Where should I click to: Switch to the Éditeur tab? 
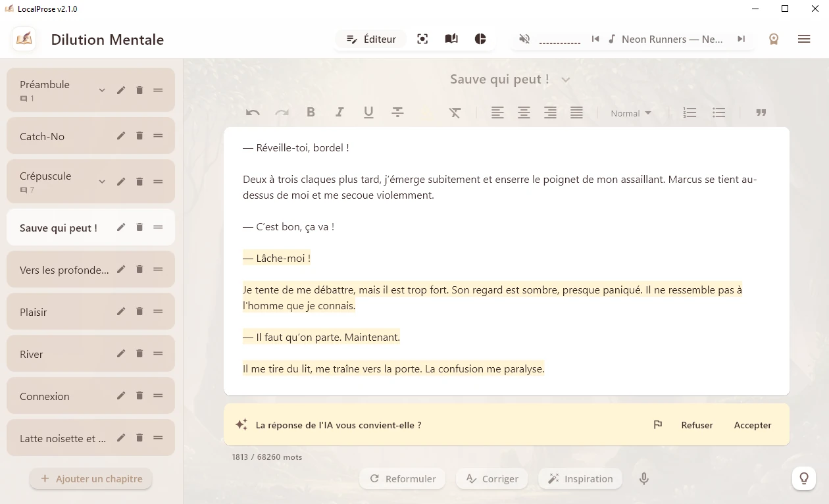tap(371, 39)
